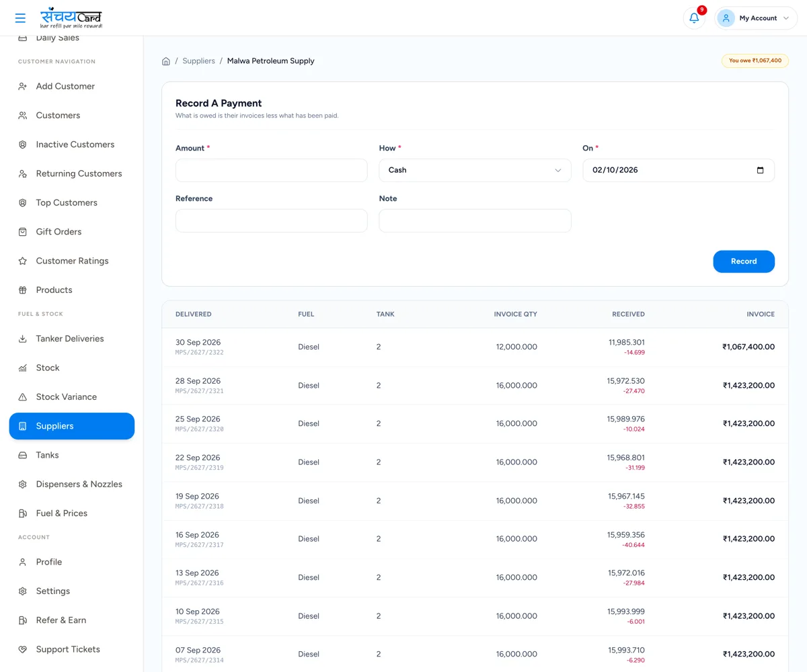The image size is (807, 672).
Task: Click the Profile person icon
Action: coord(22,562)
